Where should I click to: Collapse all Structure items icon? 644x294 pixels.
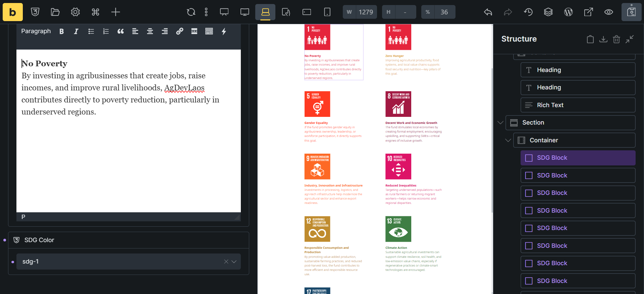point(630,39)
